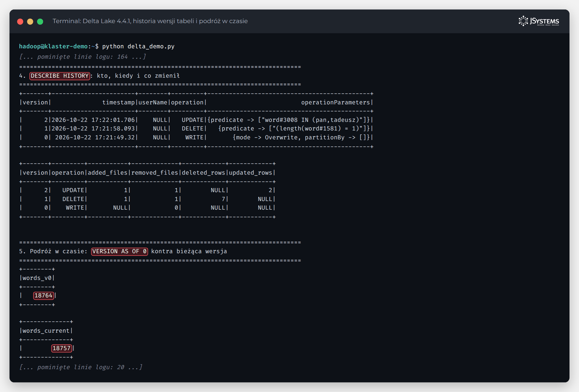This screenshot has height=392, width=579.
Task: Click the JSystems logo
Action: (539, 21)
